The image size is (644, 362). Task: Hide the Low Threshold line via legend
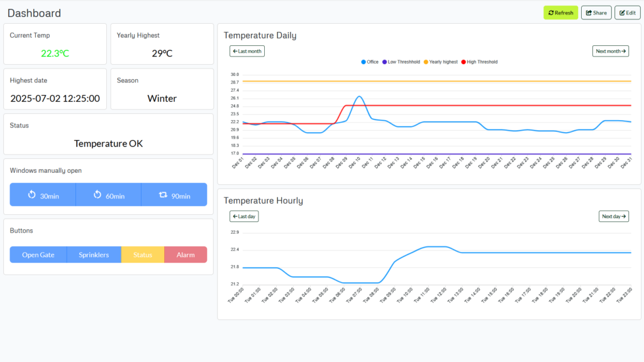point(403,62)
